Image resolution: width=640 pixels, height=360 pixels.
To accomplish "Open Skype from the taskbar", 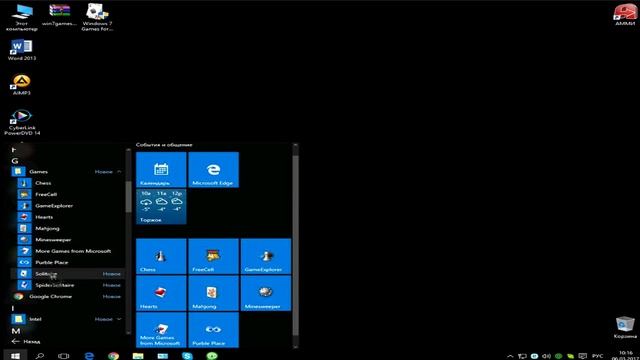I will click(x=187, y=356).
